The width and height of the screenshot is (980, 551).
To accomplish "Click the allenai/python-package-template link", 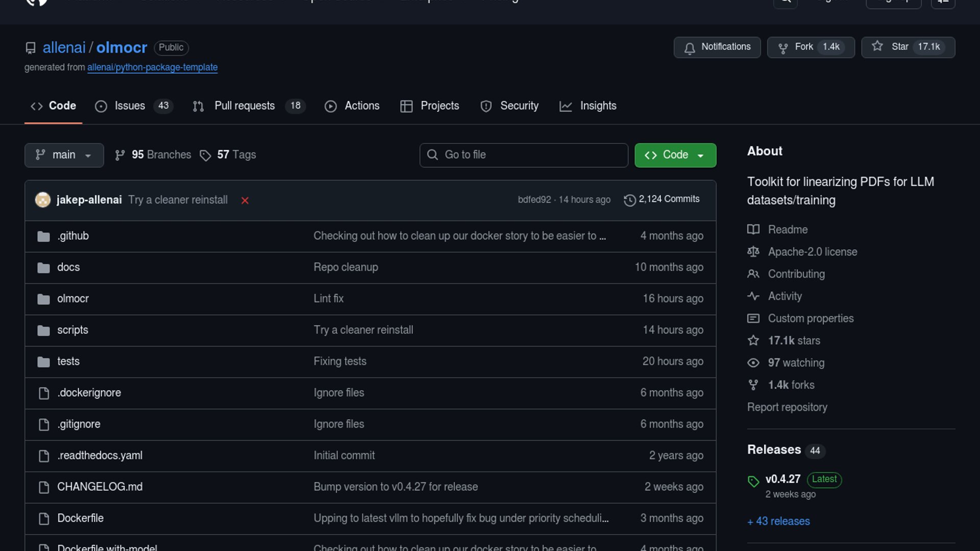I will click(152, 67).
